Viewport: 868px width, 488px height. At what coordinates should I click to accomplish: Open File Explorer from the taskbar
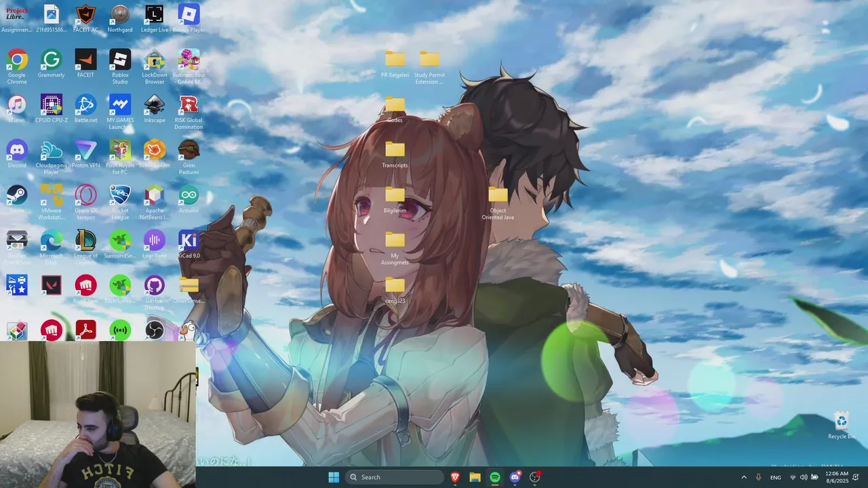475,477
